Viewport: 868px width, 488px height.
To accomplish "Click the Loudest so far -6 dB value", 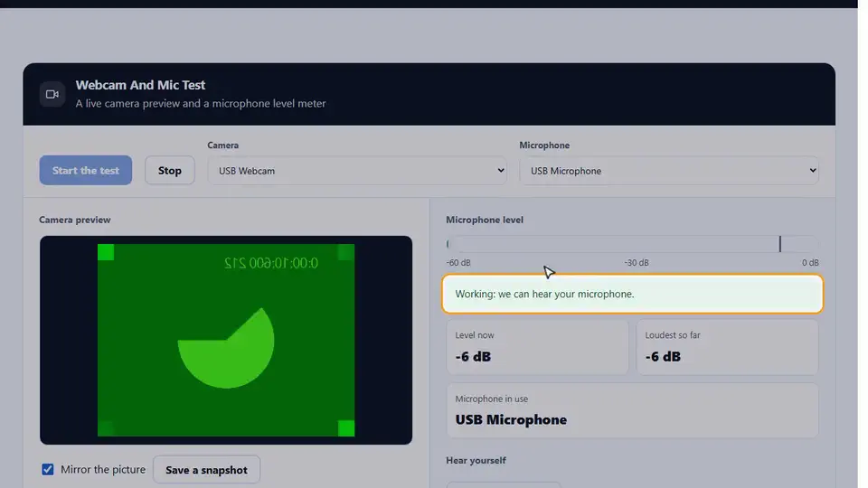I will coord(663,356).
